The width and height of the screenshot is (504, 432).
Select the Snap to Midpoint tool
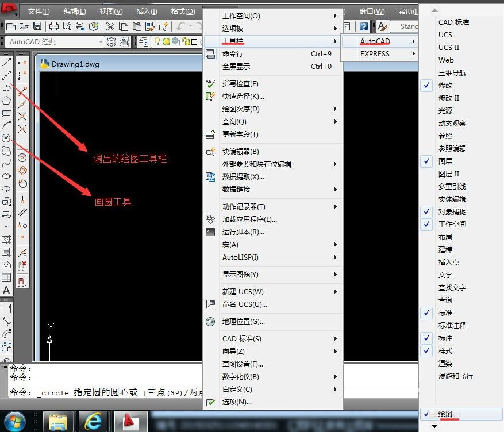(22, 104)
